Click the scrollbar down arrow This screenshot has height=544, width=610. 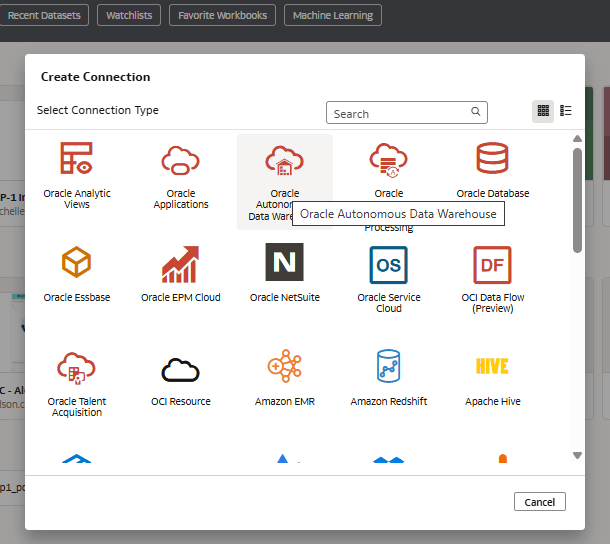[x=577, y=455]
